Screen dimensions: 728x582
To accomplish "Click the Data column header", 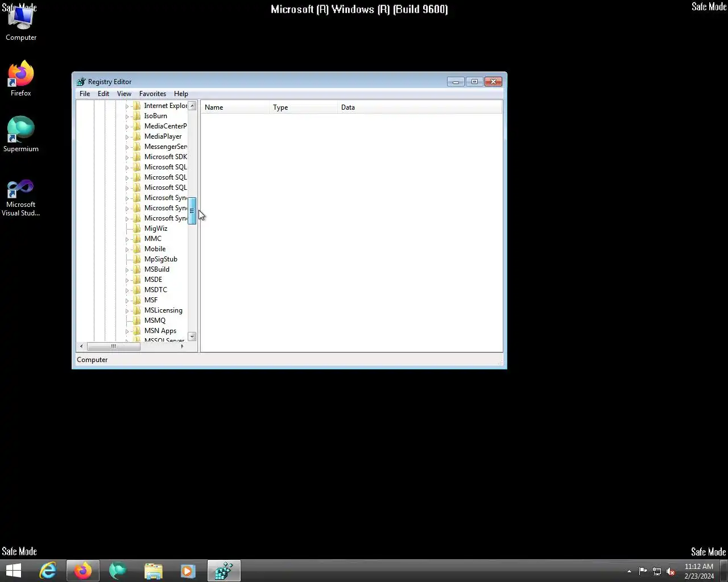I will click(420, 107).
